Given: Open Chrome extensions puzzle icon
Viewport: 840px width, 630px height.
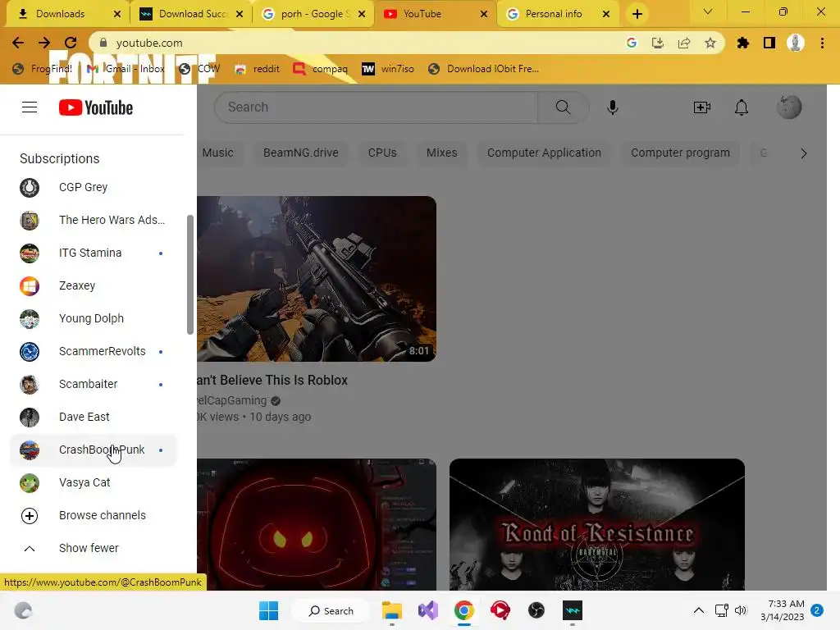Looking at the screenshot, I should [x=742, y=43].
